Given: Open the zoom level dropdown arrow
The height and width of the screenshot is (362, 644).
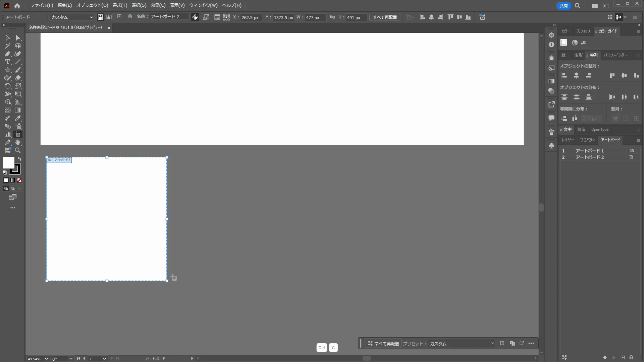Looking at the screenshot, I should 46,359.
